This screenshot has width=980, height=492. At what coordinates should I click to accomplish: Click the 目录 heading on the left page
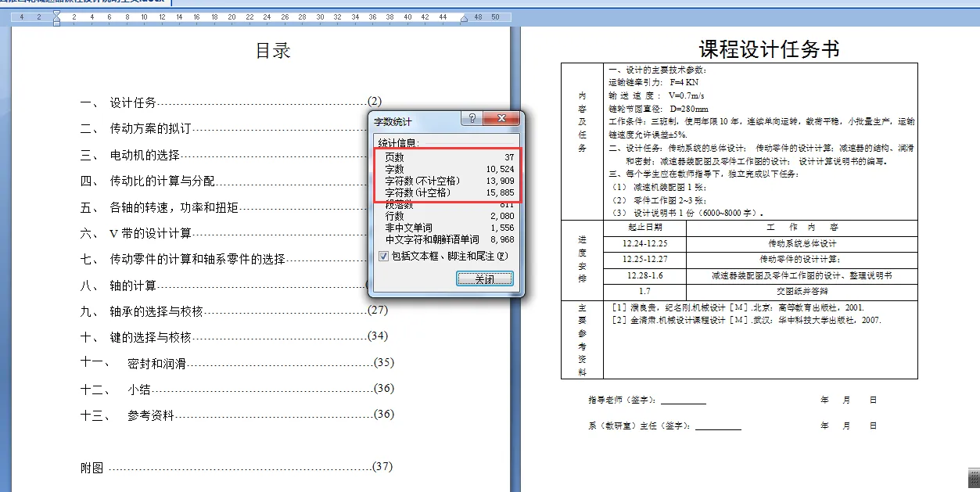[x=274, y=50]
